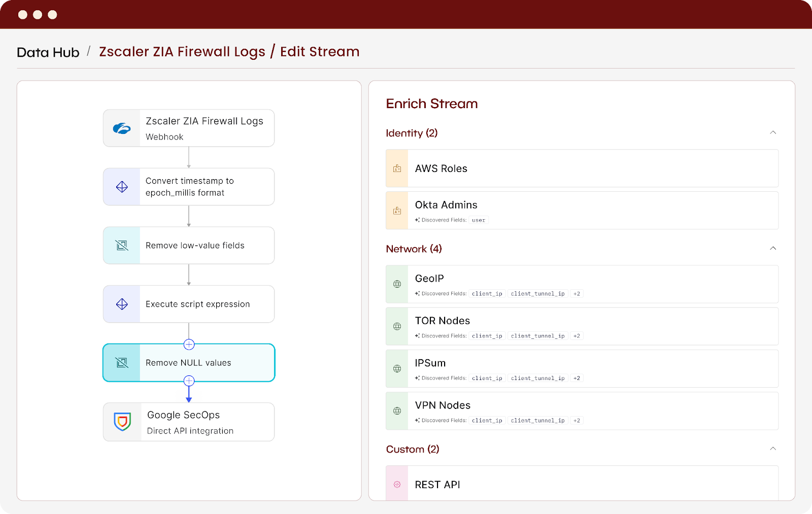This screenshot has width=812, height=514.
Task: Click the Google SecOps shield icon
Action: [122, 422]
